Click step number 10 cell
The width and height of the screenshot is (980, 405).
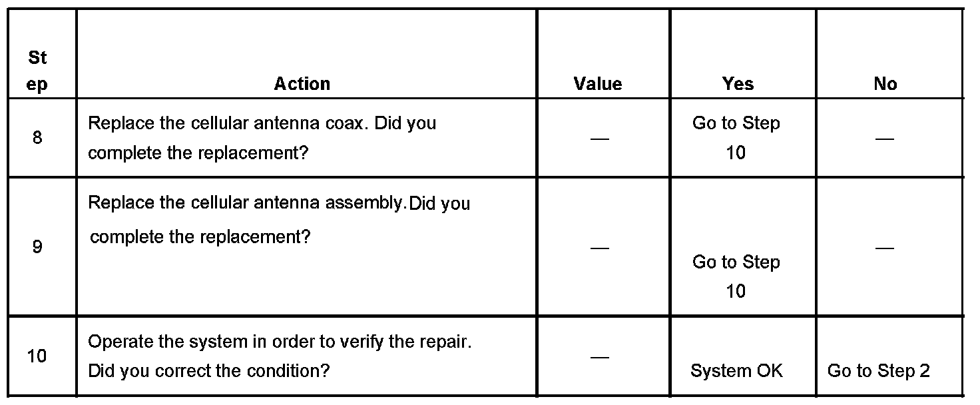[x=37, y=356]
